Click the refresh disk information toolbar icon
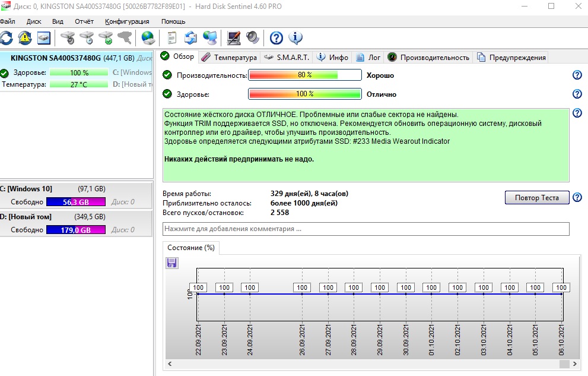 [7, 38]
